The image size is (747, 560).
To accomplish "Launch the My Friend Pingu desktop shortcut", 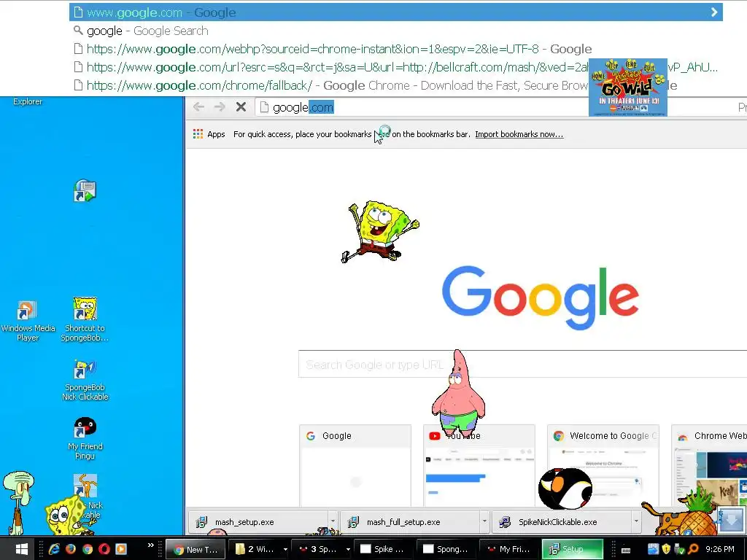I will tap(85, 438).
